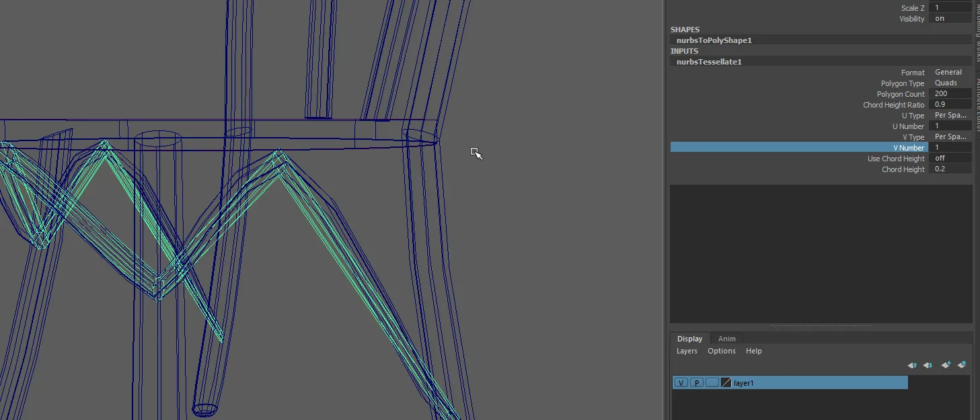This screenshot has width=980, height=420.
Task: Open the U Type dropdown
Action: (949, 116)
